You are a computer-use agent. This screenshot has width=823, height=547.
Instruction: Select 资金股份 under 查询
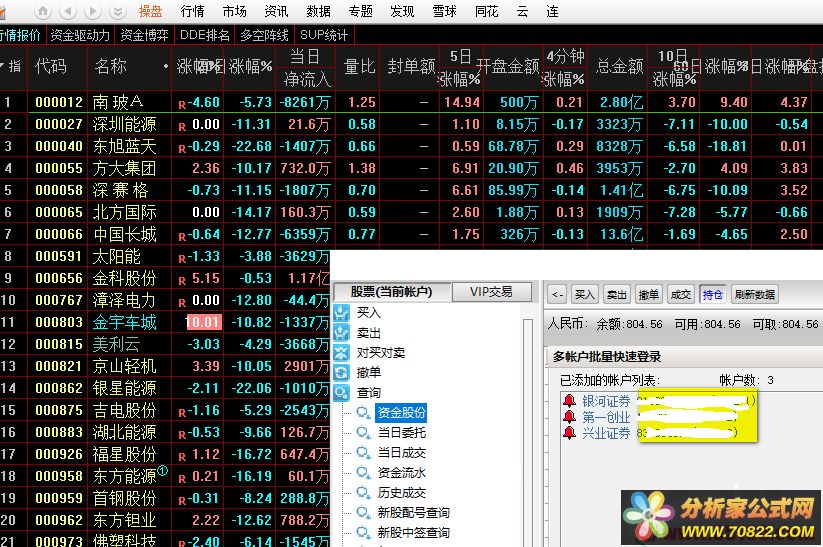[x=402, y=413]
